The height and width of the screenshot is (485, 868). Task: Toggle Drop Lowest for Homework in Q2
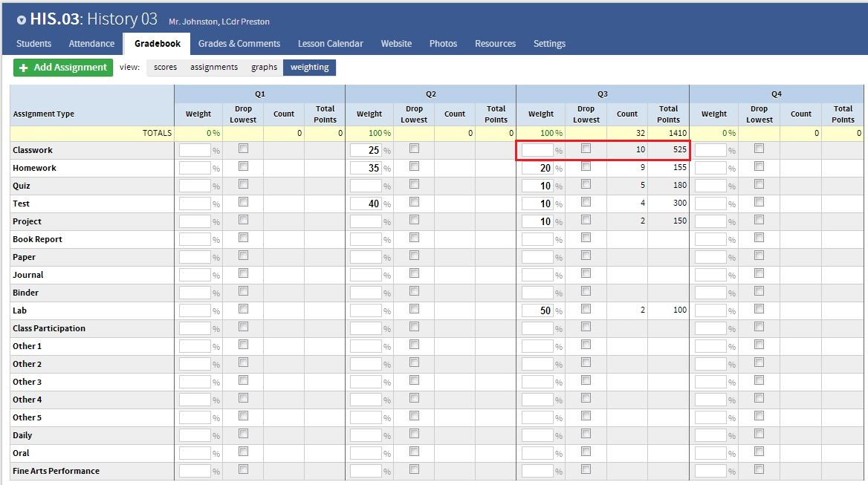(414, 166)
